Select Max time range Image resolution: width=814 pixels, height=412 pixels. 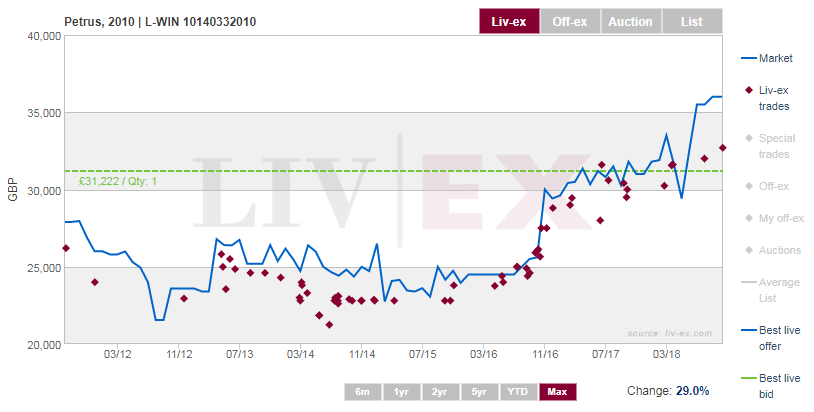pos(558,392)
